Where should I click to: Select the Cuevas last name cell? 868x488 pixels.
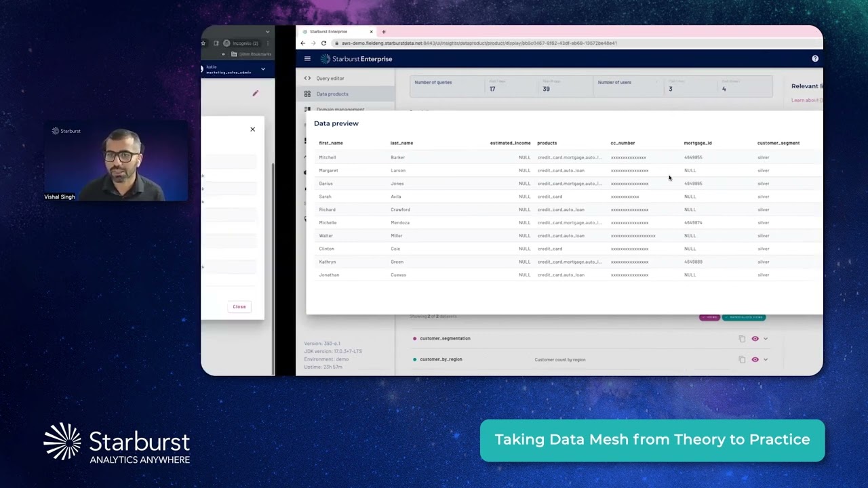click(x=398, y=274)
